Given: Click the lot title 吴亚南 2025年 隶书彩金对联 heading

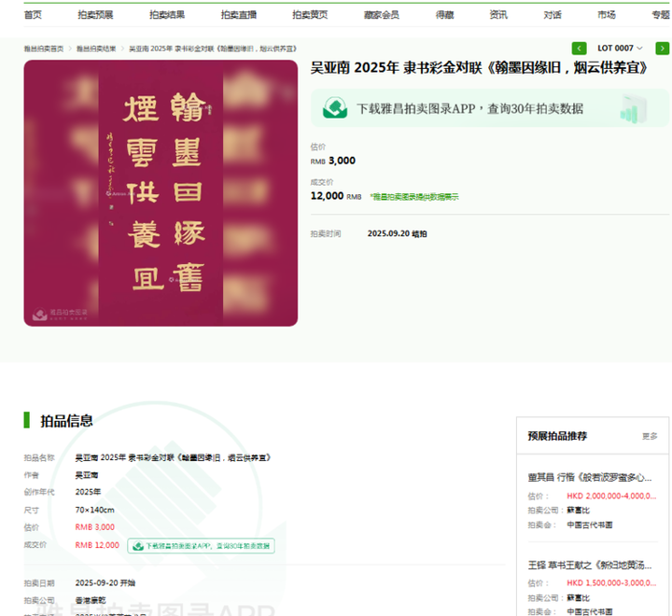Looking at the screenshot, I should click(479, 68).
